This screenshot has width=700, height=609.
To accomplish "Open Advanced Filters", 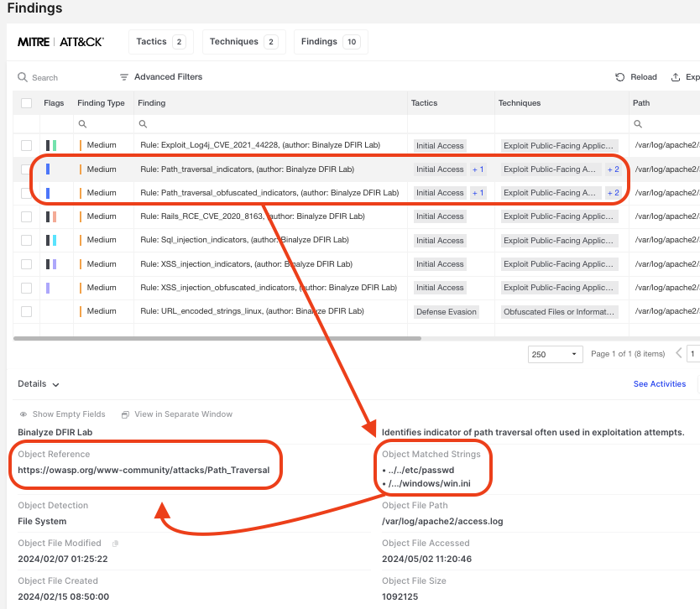I will (161, 77).
